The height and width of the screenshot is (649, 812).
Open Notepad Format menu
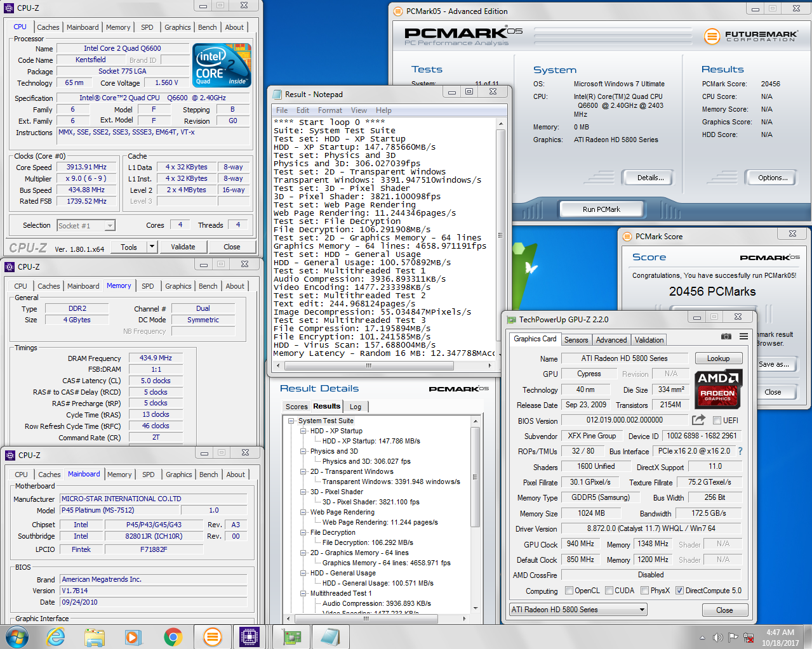click(330, 110)
